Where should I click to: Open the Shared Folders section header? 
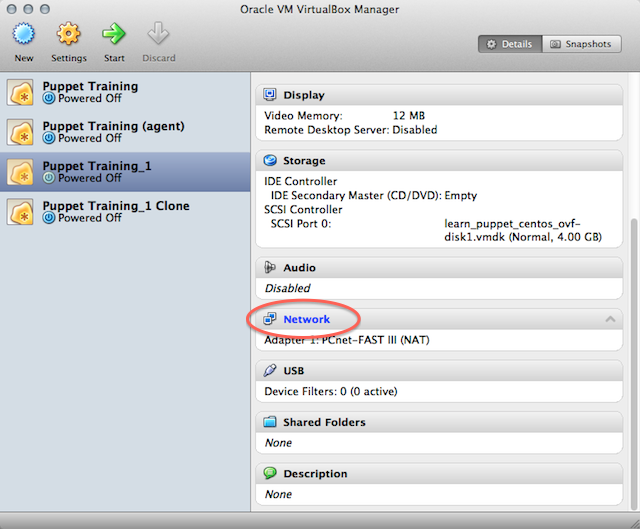(x=439, y=422)
